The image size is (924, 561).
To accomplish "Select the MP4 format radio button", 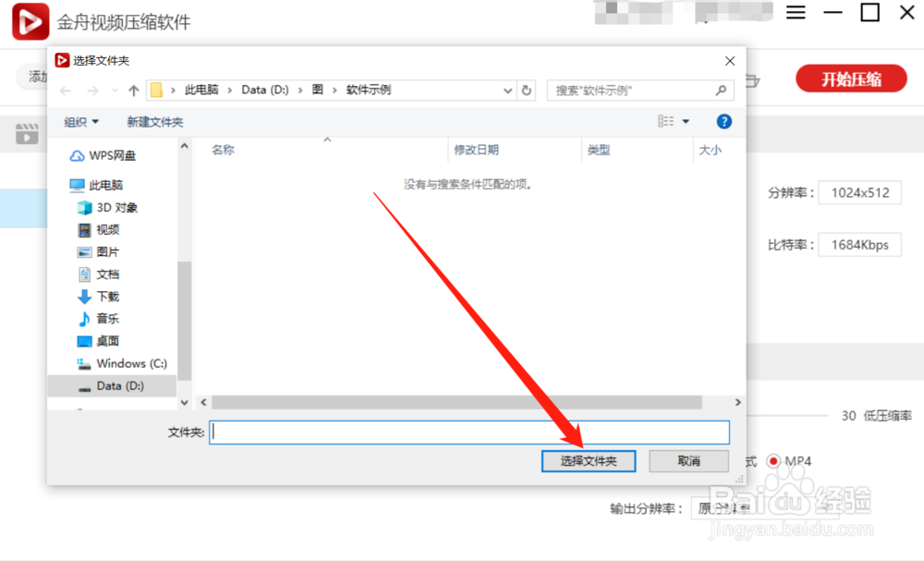I will (773, 461).
